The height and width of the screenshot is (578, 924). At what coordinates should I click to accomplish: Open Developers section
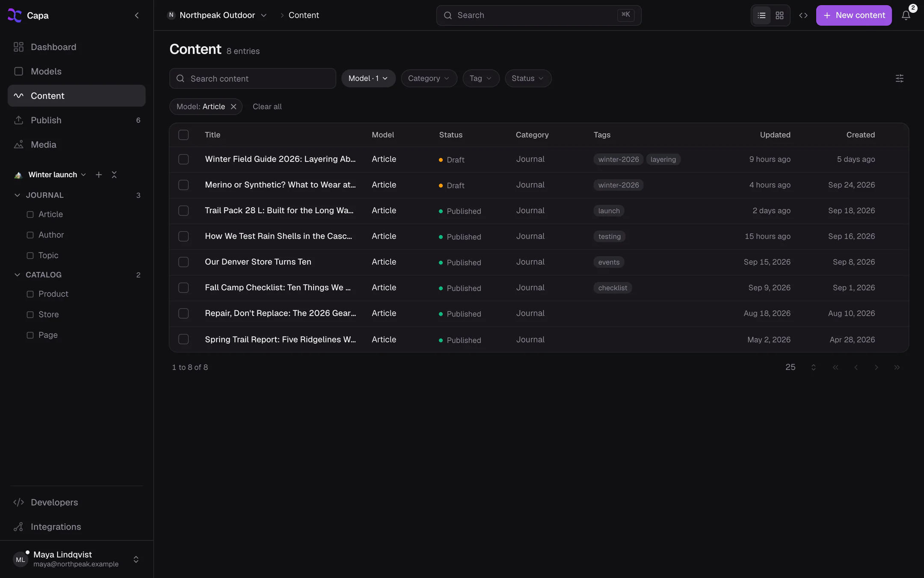click(x=77, y=502)
